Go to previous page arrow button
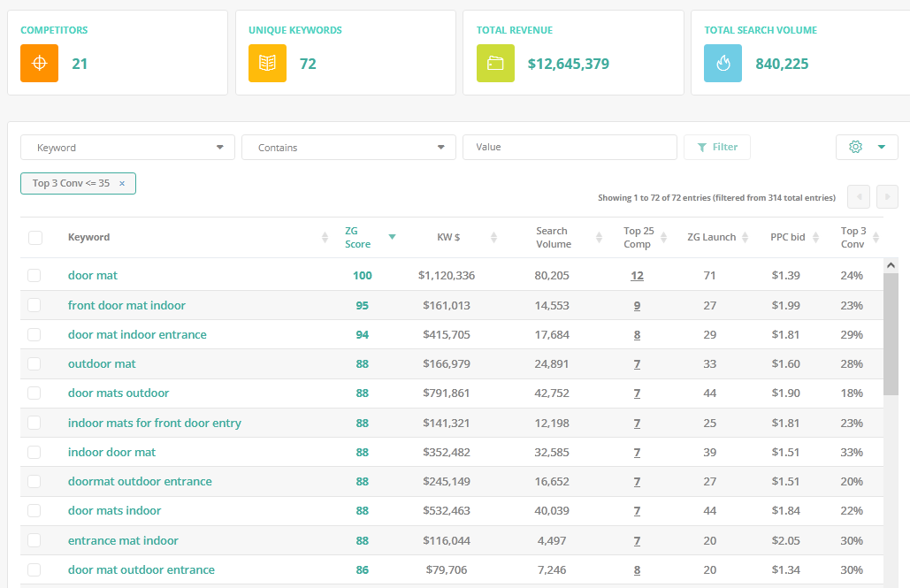Image resolution: width=910 pixels, height=588 pixels. [x=859, y=197]
